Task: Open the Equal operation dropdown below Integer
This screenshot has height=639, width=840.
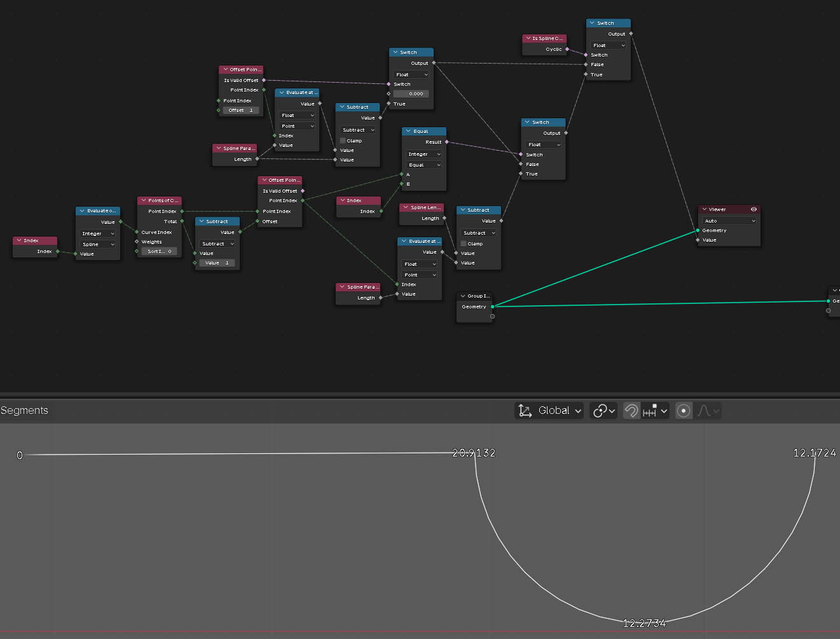Action: click(x=423, y=165)
